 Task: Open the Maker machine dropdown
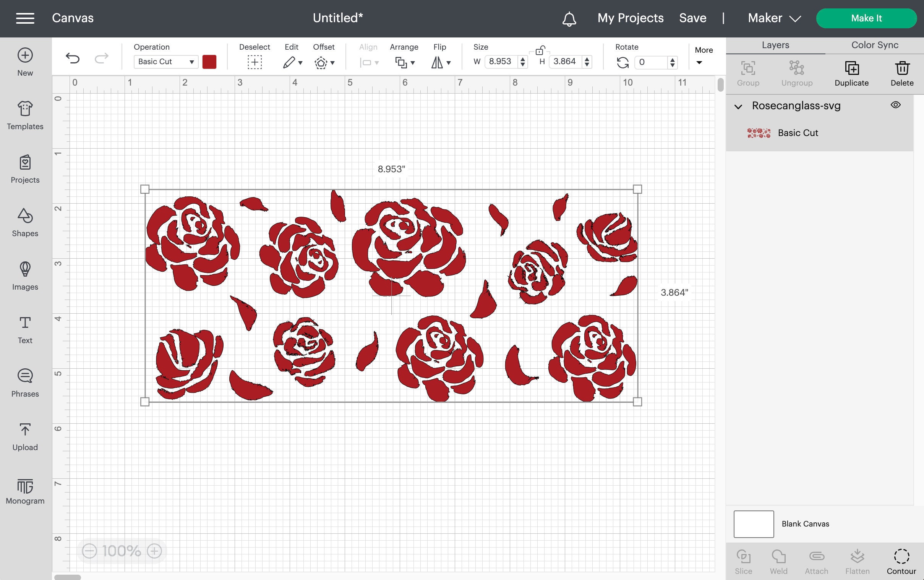(775, 18)
